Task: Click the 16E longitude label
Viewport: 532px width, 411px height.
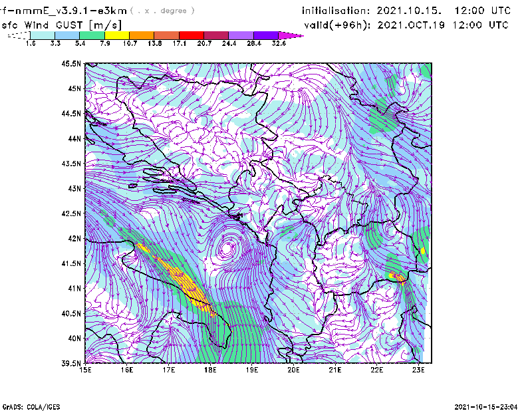Action: point(127,370)
